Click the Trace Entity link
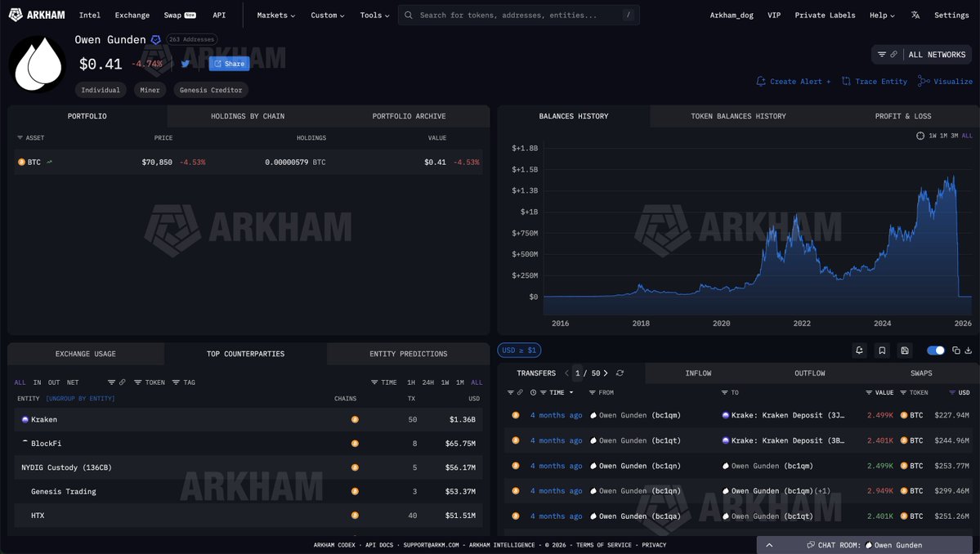The image size is (980, 554). tap(879, 81)
